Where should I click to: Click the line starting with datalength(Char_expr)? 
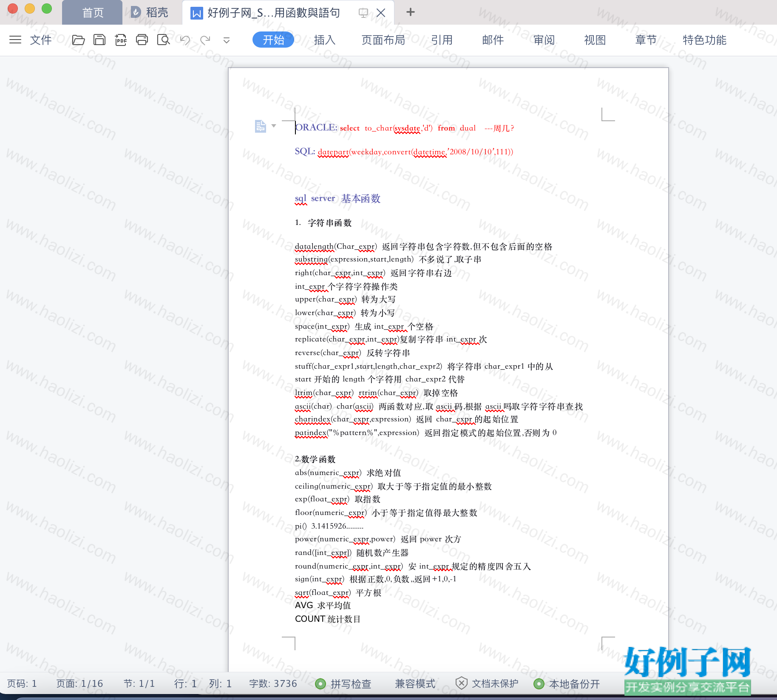(x=423, y=246)
